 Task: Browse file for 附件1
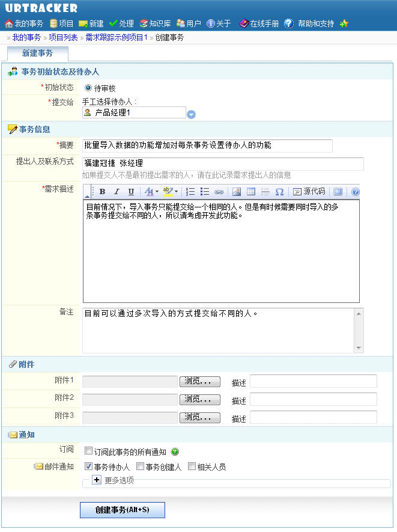(x=199, y=381)
